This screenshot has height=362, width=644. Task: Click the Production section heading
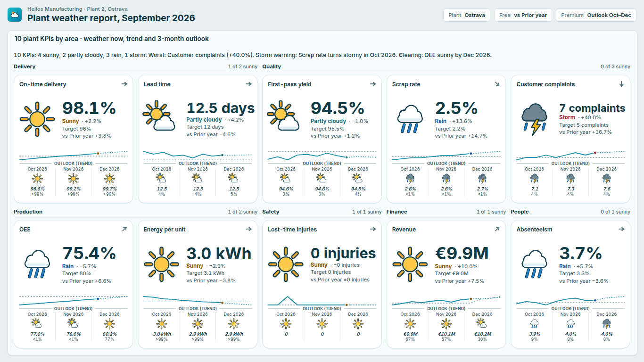click(x=28, y=212)
